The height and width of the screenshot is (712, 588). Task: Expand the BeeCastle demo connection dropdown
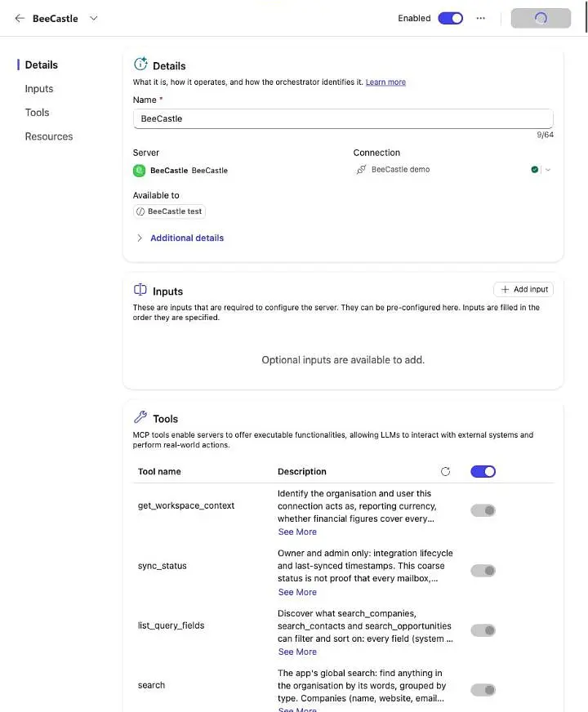click(548, 170)
